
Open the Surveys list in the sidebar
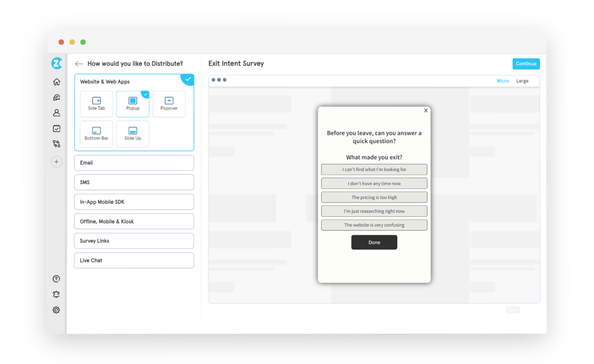tap(56, 128)
